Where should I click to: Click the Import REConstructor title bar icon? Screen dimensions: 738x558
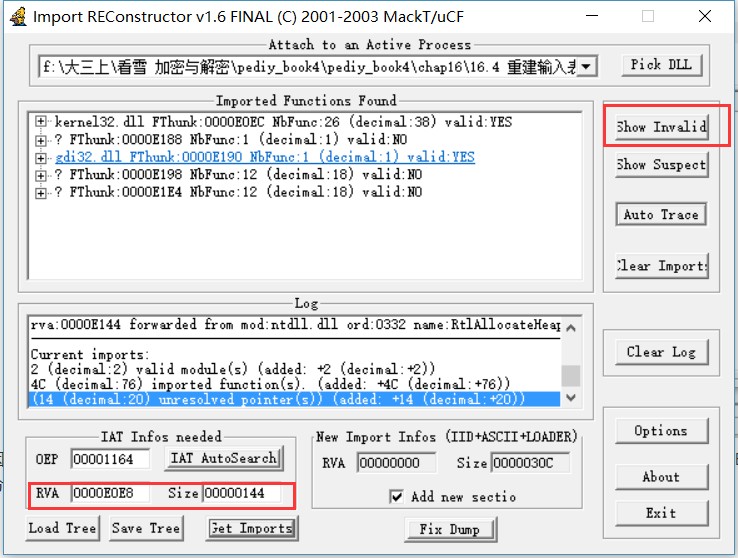tap(18, 17)
